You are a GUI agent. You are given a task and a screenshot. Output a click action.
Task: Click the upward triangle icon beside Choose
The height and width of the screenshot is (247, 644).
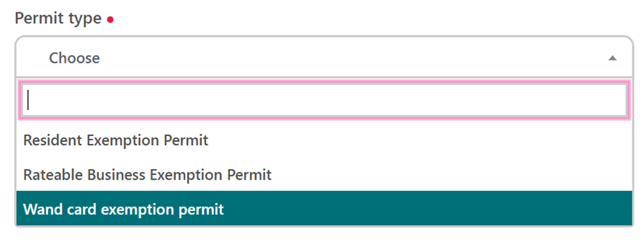(x=612, y=58)
